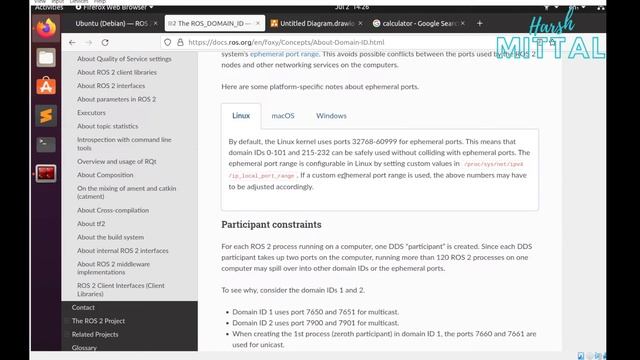The width and height of the screenshot is (640, 360).
Task: Reload the page with the refresh icon
Action: (x=105, y=42)
